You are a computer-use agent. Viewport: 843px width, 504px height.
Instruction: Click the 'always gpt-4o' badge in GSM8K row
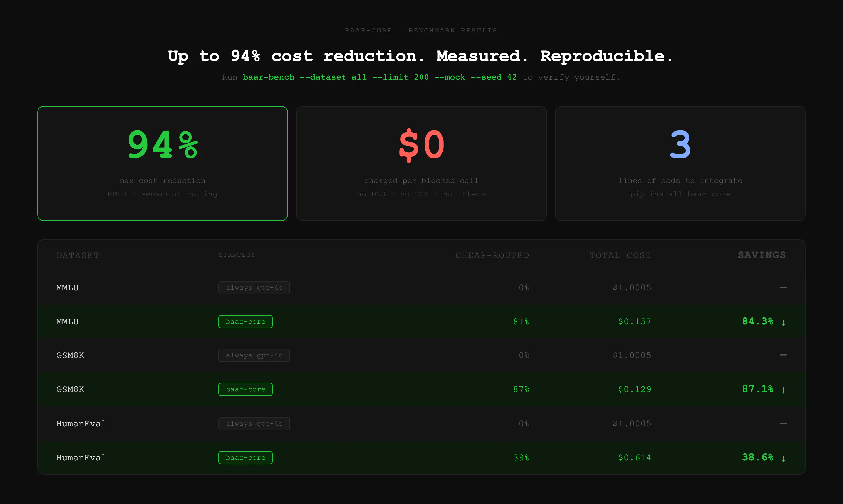[254, 355]
